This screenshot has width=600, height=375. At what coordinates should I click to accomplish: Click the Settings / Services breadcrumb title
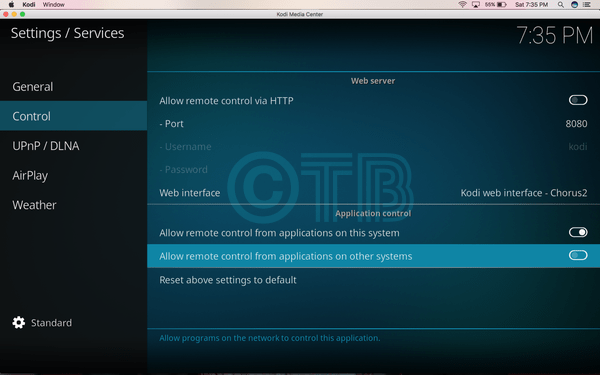pyautogui.click(x=67, y=33)
